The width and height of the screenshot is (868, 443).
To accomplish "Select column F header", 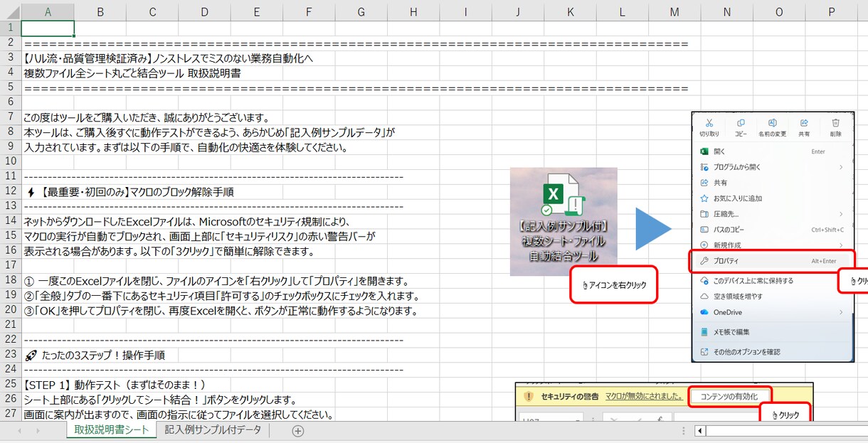I will coord(309,12).
